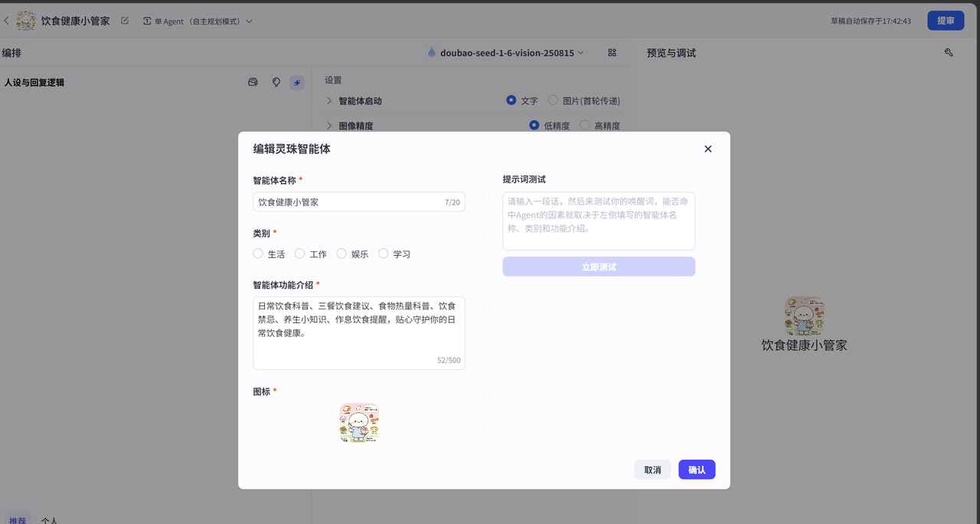
Task: Click the lightbulb inspiration icon
Action: coord(276,82)
